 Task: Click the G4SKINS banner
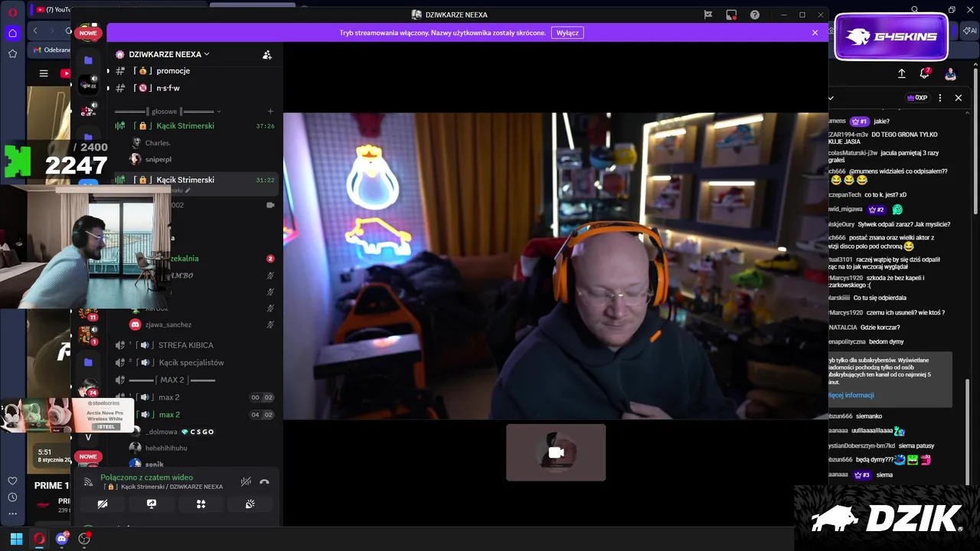point(891,37)
